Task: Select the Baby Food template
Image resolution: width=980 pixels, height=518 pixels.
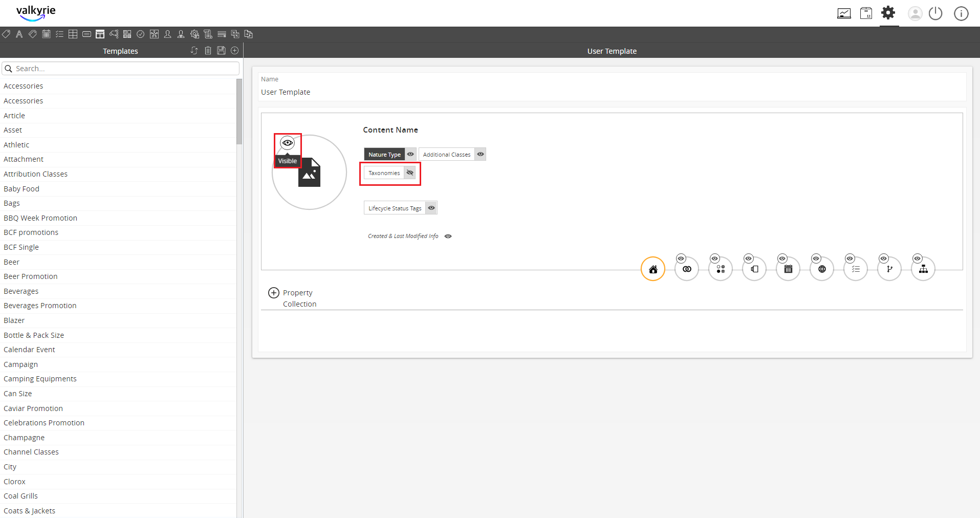Action: tap(118, 189)
